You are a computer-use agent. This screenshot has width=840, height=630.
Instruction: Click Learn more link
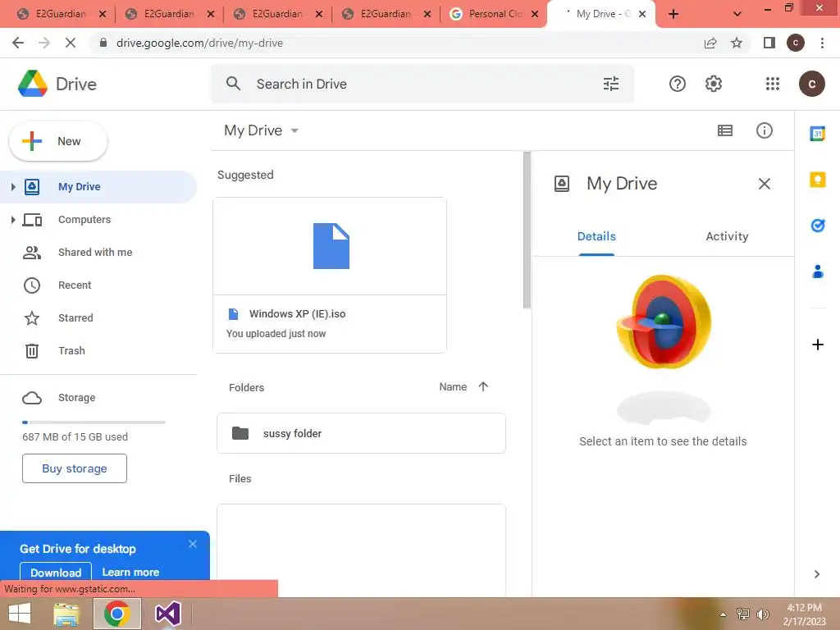point(130,572)
